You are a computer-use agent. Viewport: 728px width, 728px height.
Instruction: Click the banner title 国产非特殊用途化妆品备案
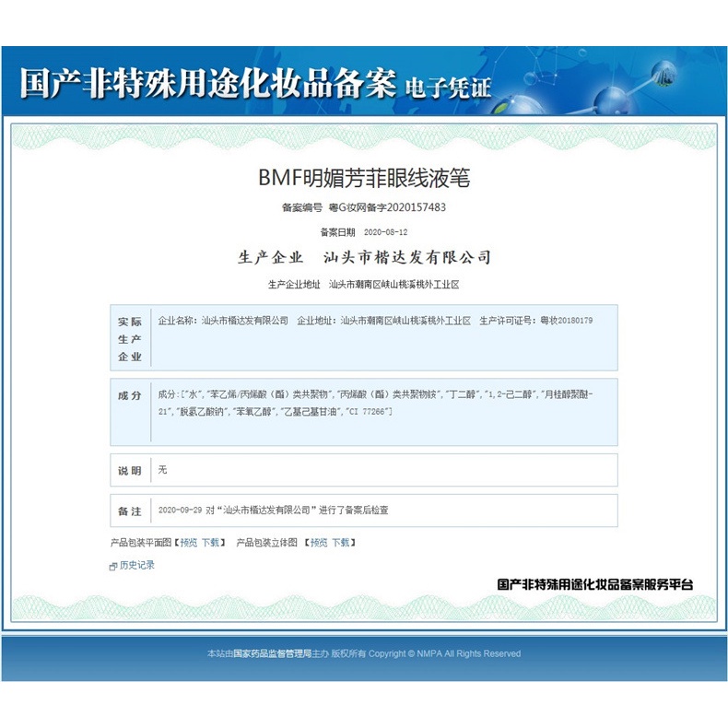tap(208, 83)
